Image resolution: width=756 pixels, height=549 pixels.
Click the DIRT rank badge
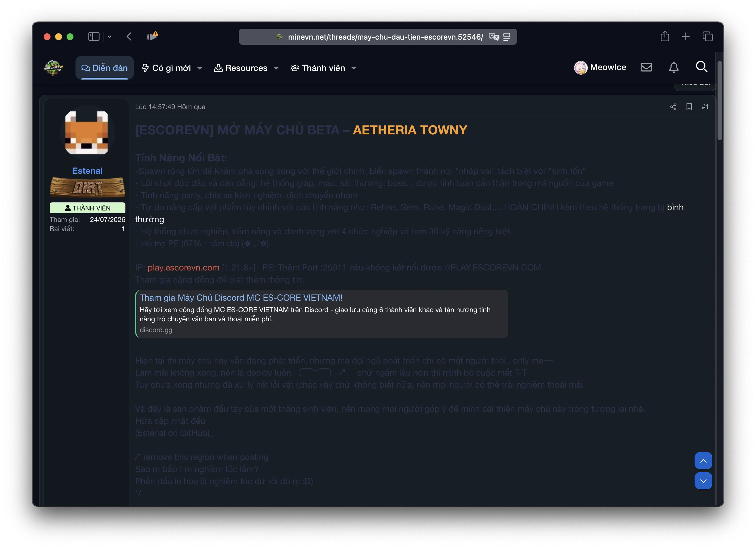click(87, 187)
